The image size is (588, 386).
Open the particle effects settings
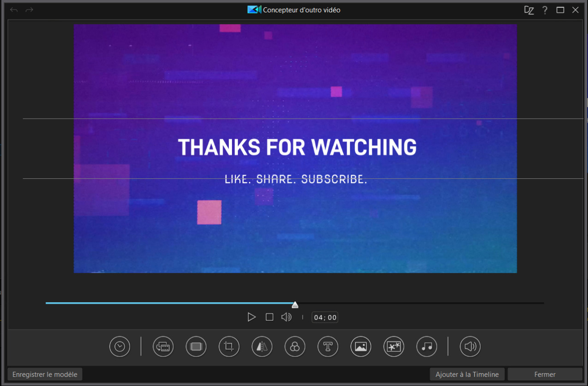[x=394, y=346]
